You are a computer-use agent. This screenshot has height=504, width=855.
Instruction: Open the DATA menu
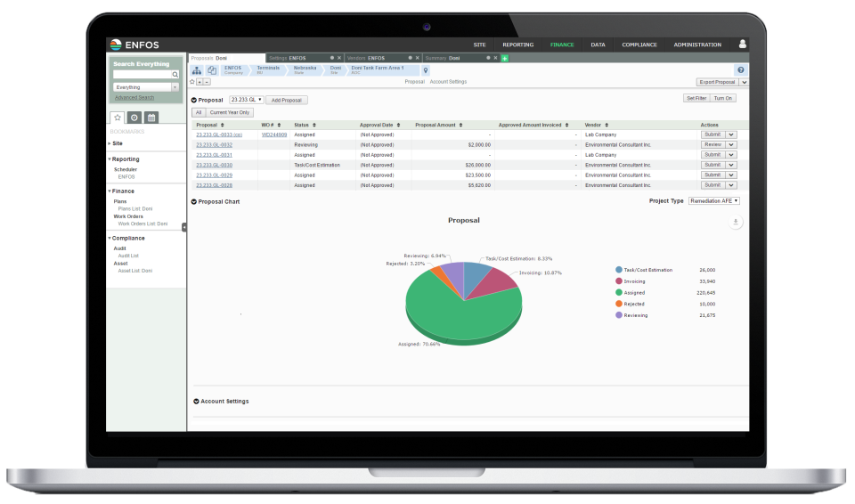tap(598, 45)
